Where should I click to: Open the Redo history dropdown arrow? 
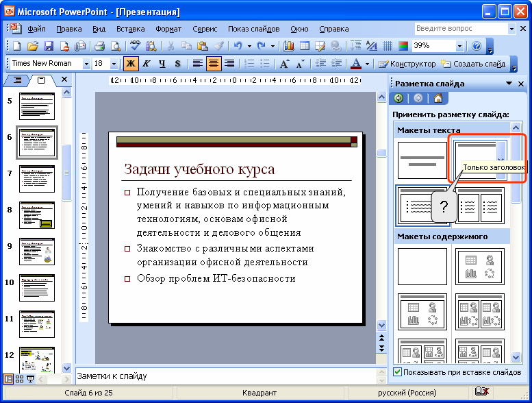[x=273, y=46]
